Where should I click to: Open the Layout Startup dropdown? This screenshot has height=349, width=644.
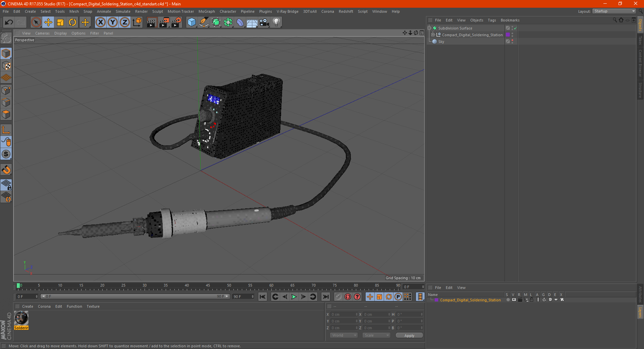click(x=614, y=11)
